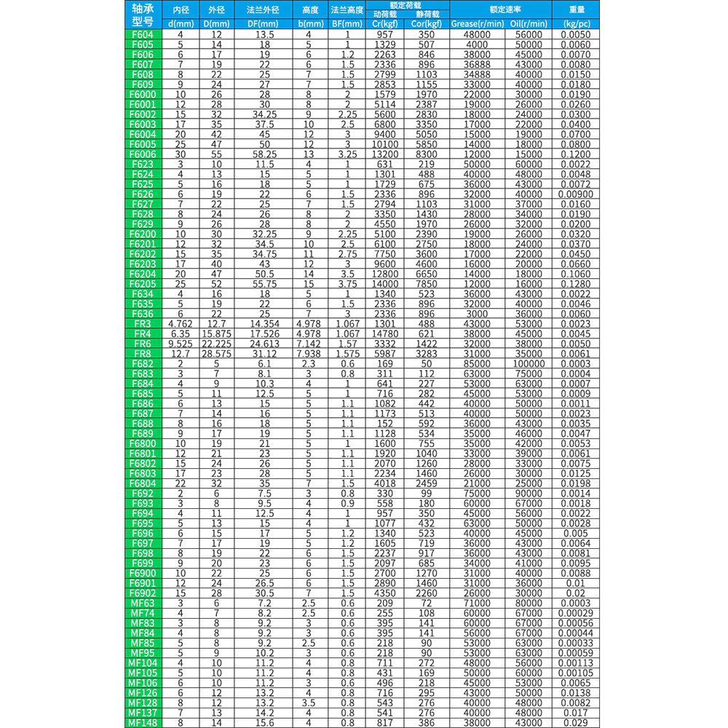The image size is (728, 728).
Task: Click the Grease(r/min) subheader
Action: [x=478, y=24]
